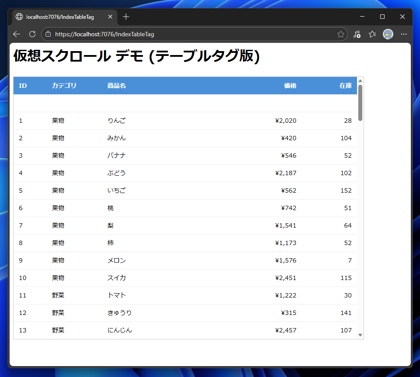The width and height of the screenshot is (420, 377).
Task: Click stock value 152 in いちご row
Action: click(346, 191)
